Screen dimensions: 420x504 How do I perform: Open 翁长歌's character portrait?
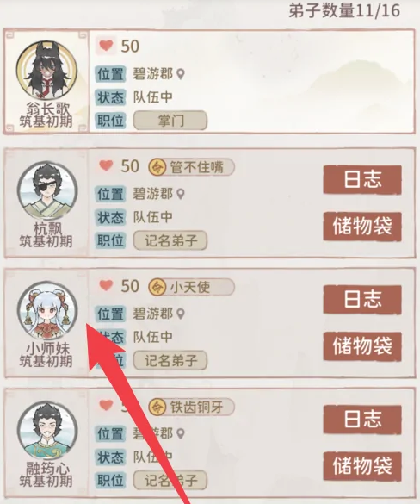click(46, 70)
